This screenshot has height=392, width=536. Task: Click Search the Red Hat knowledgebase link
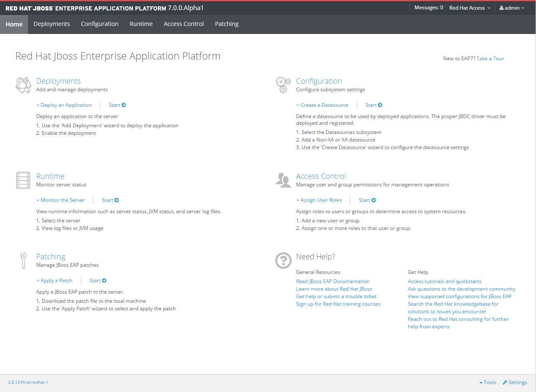click(x=453, y=308)
